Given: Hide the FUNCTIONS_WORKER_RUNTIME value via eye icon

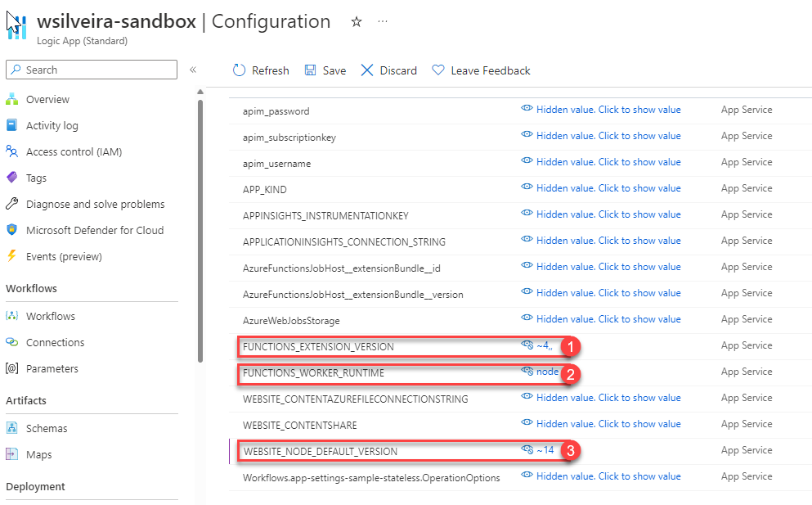Looking at the screenshot, I should 527,372.
